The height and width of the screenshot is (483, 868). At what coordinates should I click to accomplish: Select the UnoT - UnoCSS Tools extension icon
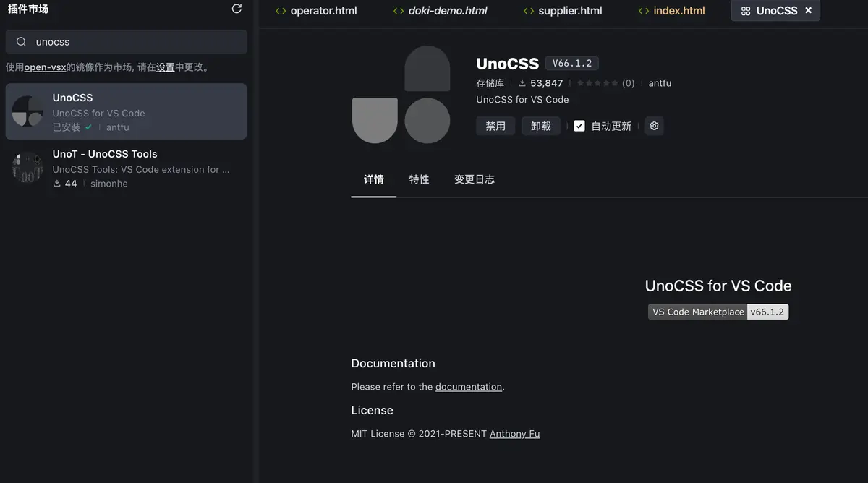point(27,168)
